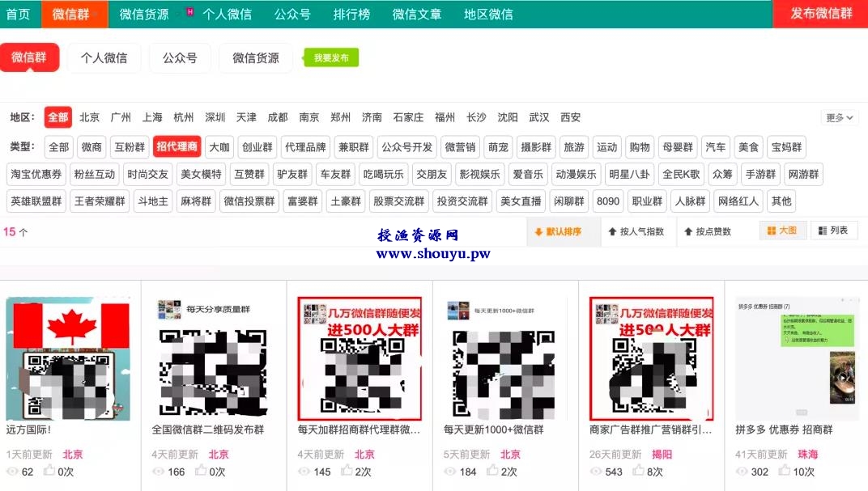The width and height of the screenshot is (868, 491).
Task: Select type filter 美女模特
Action: 201,174
